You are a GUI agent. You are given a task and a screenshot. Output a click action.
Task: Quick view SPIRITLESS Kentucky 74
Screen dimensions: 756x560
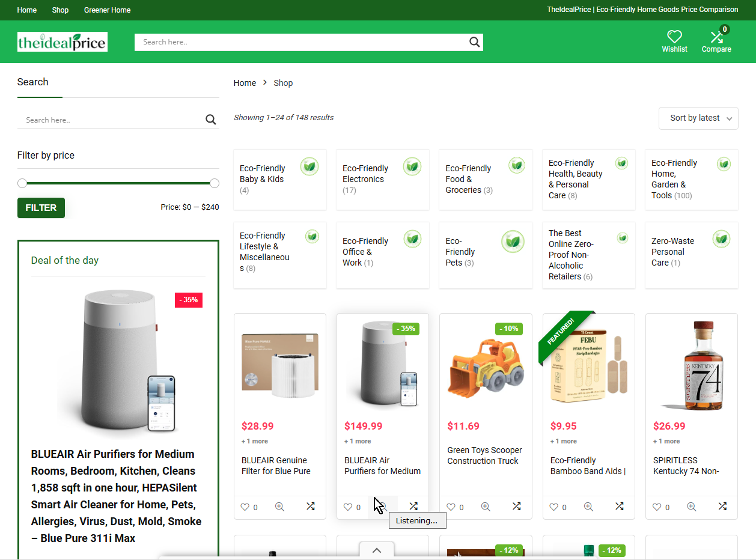point(692,507)
